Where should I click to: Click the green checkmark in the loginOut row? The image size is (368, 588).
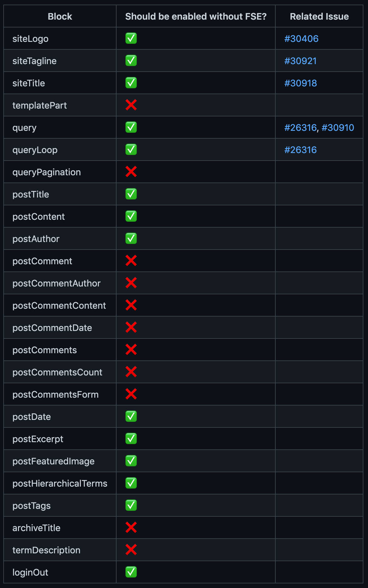click(x=131, y=572)
